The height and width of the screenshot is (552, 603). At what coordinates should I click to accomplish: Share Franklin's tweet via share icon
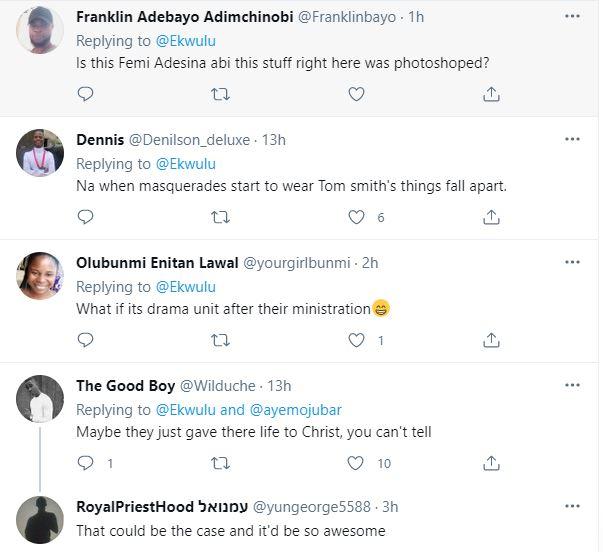(x=491, y=94)
